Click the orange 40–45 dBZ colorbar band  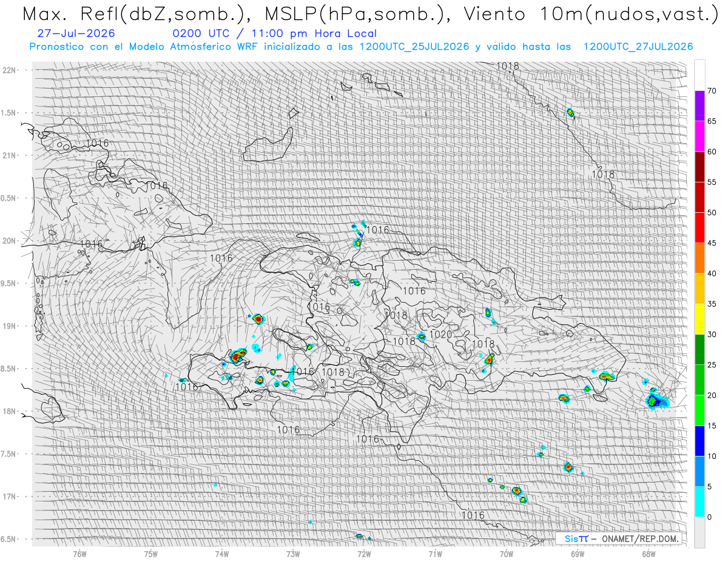[x=699, y=258]
